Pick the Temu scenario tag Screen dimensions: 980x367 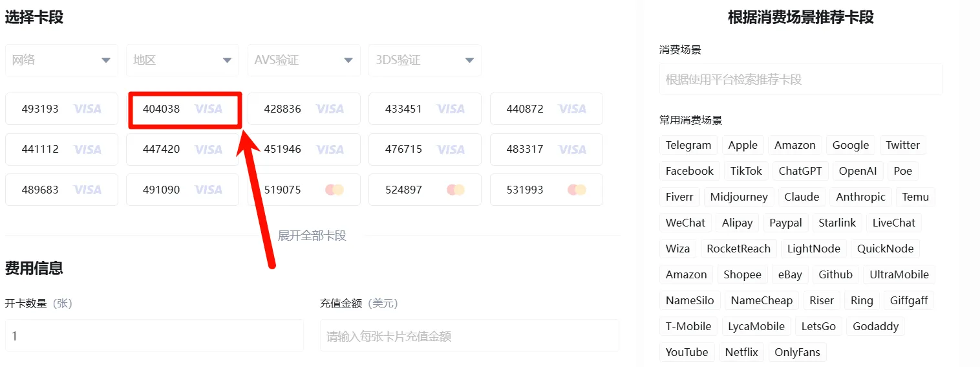pos(915,197)
